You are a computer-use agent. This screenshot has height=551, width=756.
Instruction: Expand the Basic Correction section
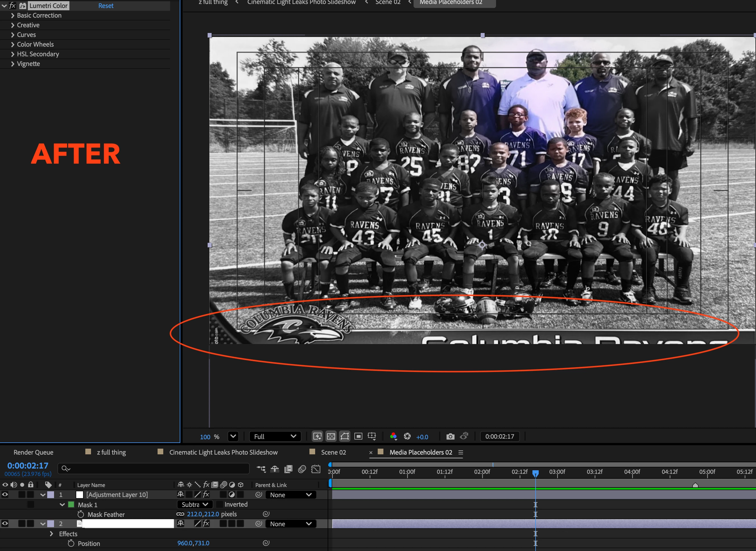tap(13, 15)
